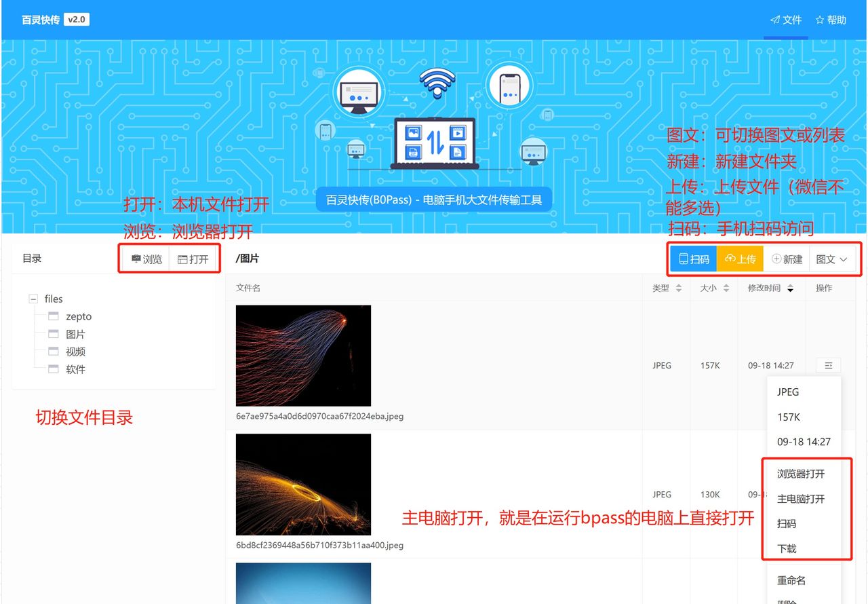868x604 pixels.
Task: Choose 主电脑打开 from the actions menu
Action: tap(801, 499)
